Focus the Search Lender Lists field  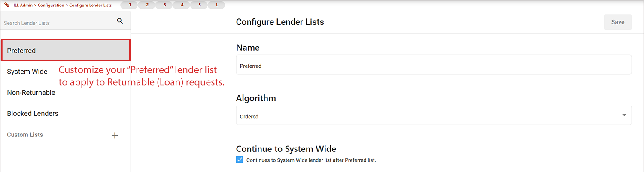58,23
